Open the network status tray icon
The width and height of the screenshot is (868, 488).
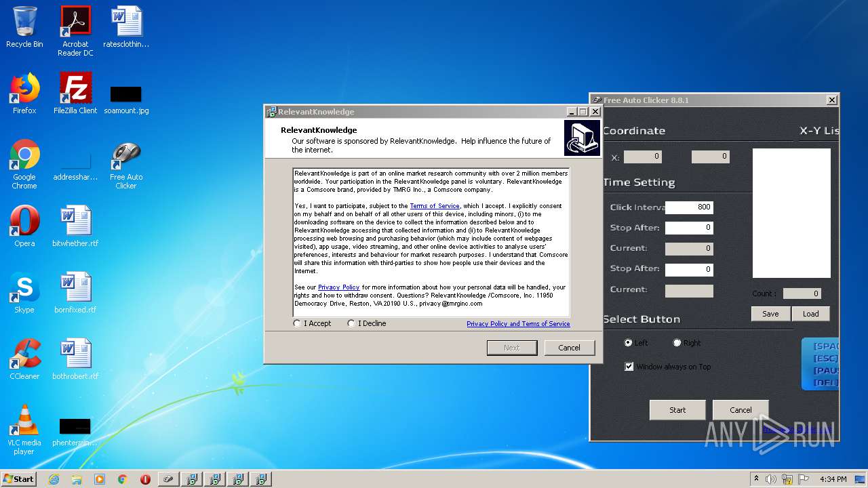tap(786, 479)
